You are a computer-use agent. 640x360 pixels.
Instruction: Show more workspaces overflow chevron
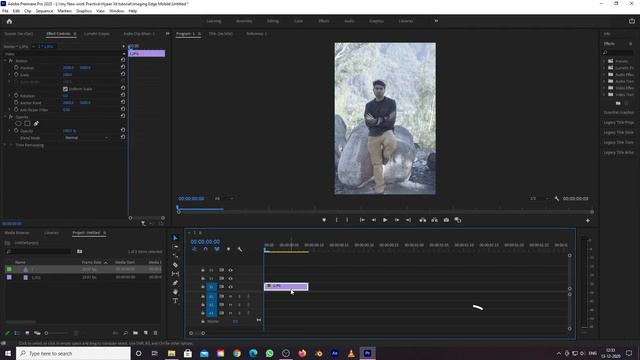[x=436, y=21]
